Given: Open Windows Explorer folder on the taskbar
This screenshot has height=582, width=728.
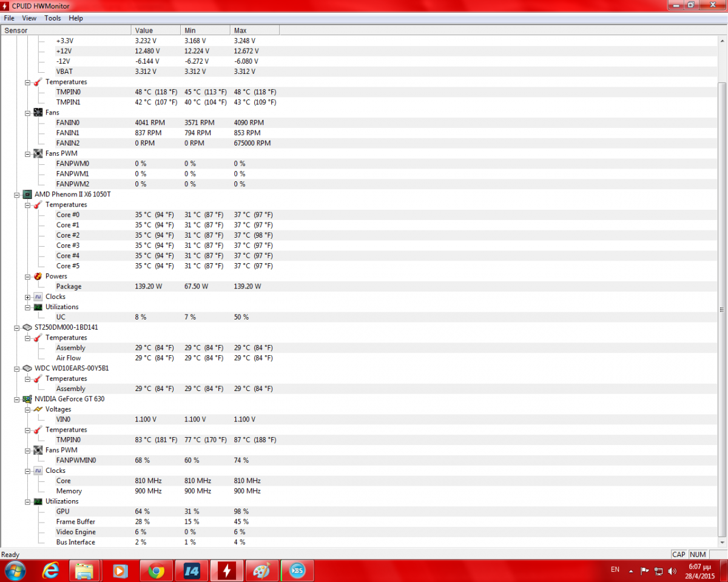Looking at the screenshot, I should click(x=85, y=570).
